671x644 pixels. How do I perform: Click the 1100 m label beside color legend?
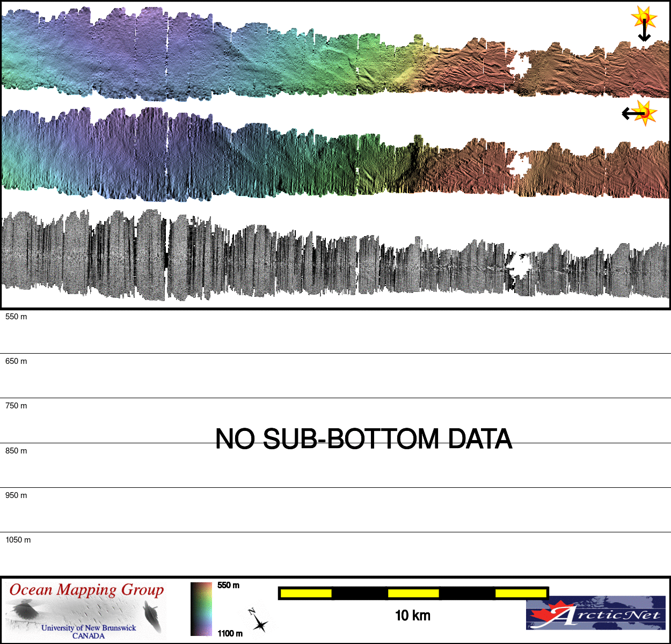[230, 634]
